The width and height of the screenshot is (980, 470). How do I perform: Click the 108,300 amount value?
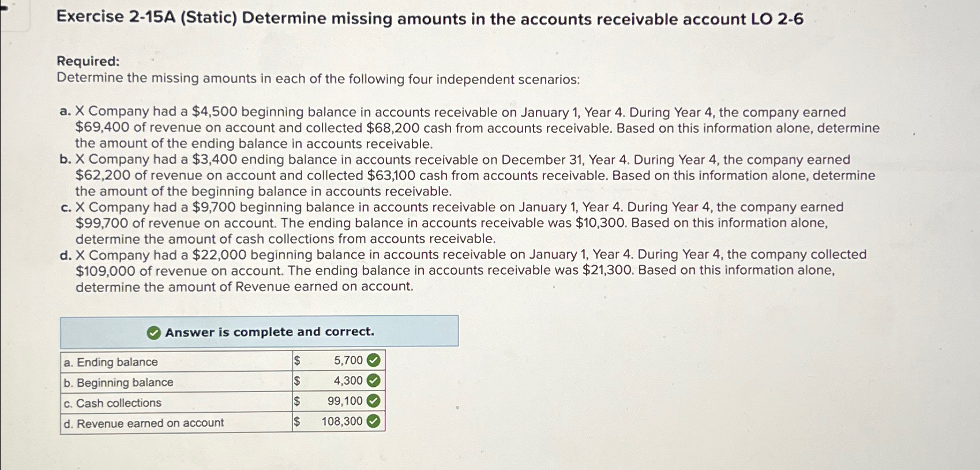(341, 421)
